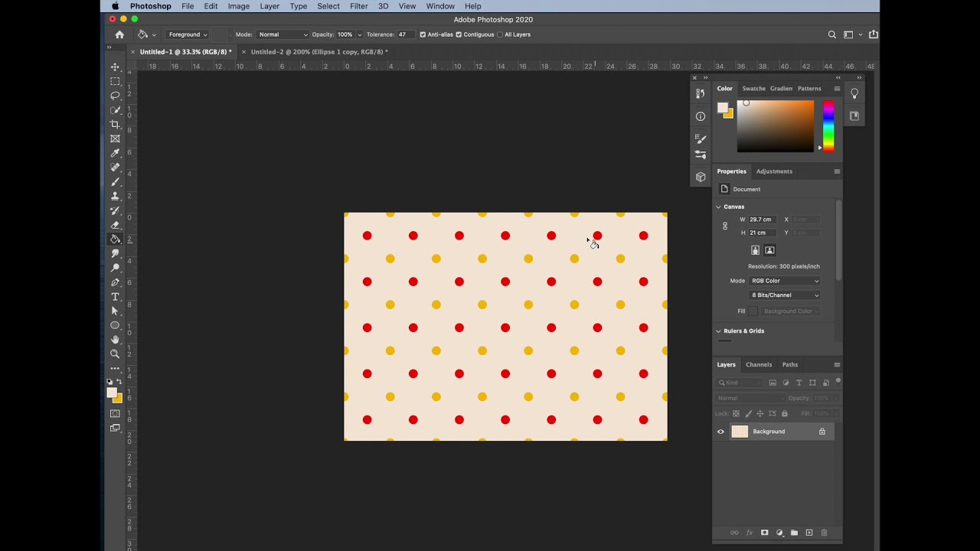
Task: Collapse the Rulers & Grids section
Action: pos(718,331)
